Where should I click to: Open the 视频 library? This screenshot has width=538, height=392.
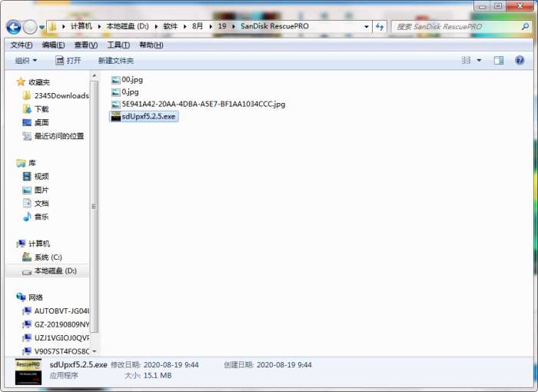tap(35, 177)
